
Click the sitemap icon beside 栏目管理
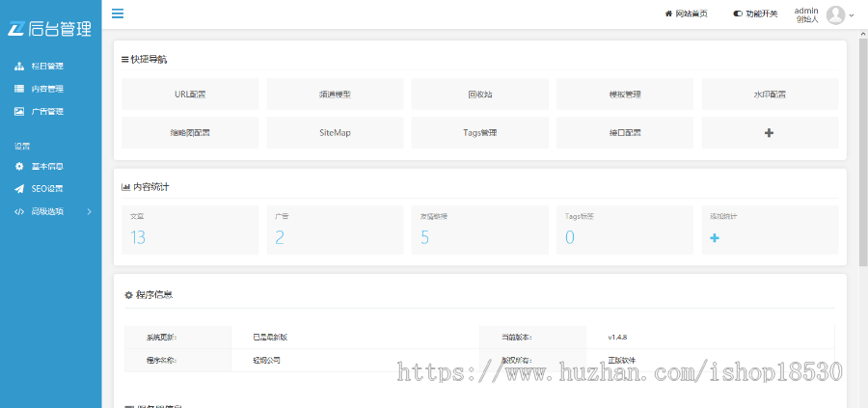coord(19,67)
